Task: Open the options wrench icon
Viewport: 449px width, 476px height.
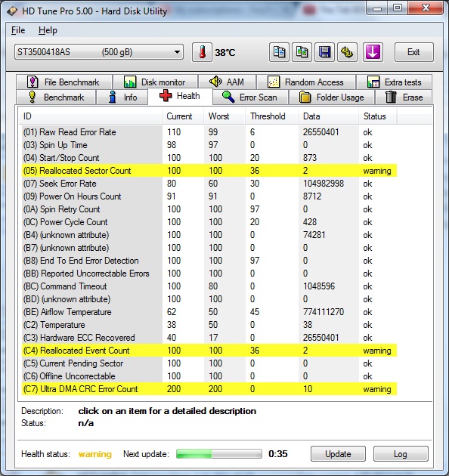Action: coord(347,52)
